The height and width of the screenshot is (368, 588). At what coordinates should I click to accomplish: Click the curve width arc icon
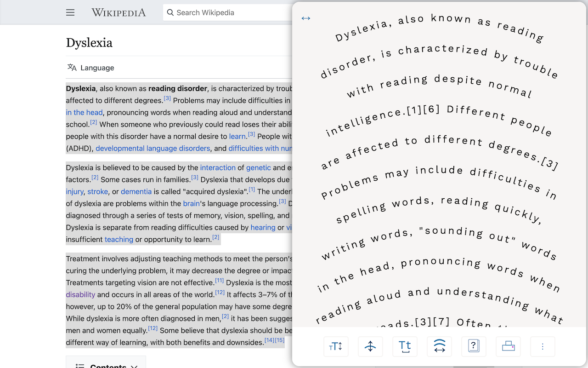click(x=439, y=346)
